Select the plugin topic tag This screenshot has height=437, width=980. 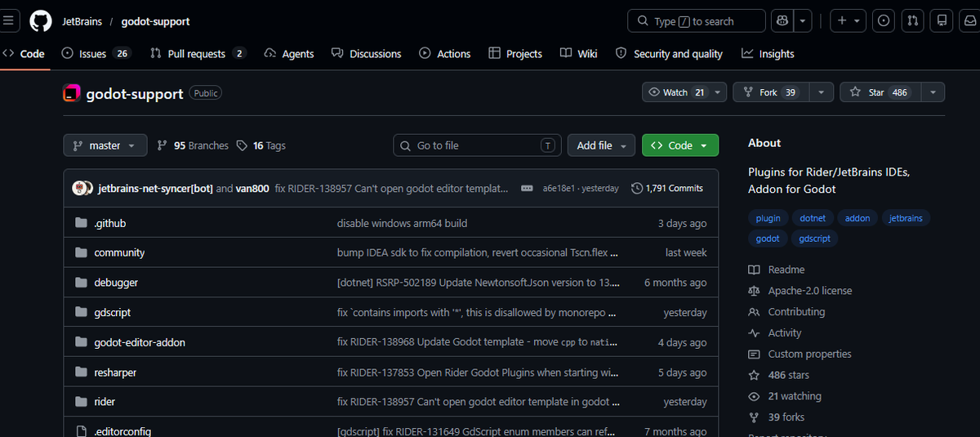768,218
